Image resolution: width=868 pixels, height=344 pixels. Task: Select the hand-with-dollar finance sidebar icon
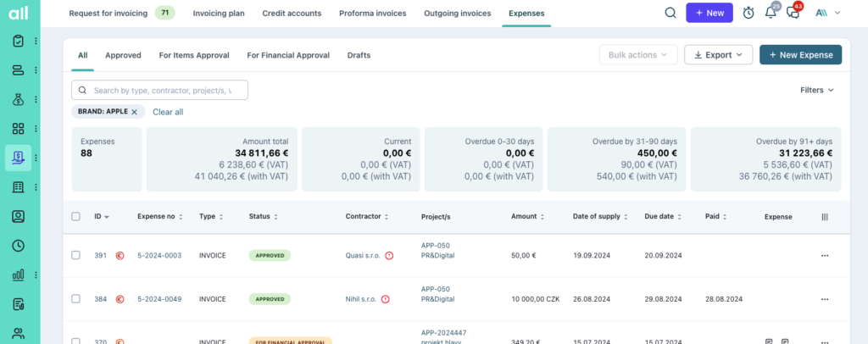(19, 158)
